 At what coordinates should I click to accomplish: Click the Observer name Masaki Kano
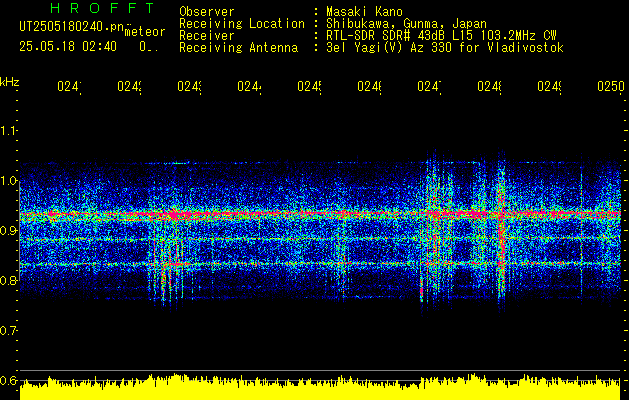pyautogui.click(x=364, y=11)
